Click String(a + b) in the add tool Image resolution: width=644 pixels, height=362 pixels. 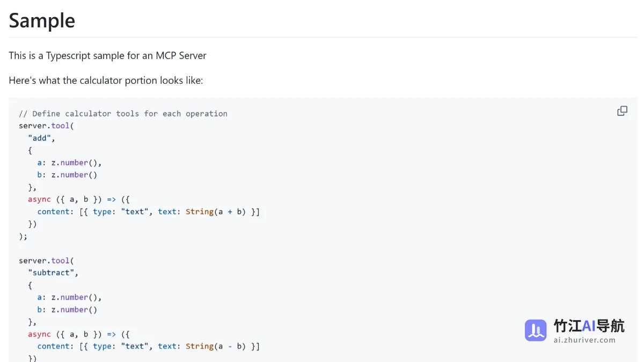click(x=216, y=211)
